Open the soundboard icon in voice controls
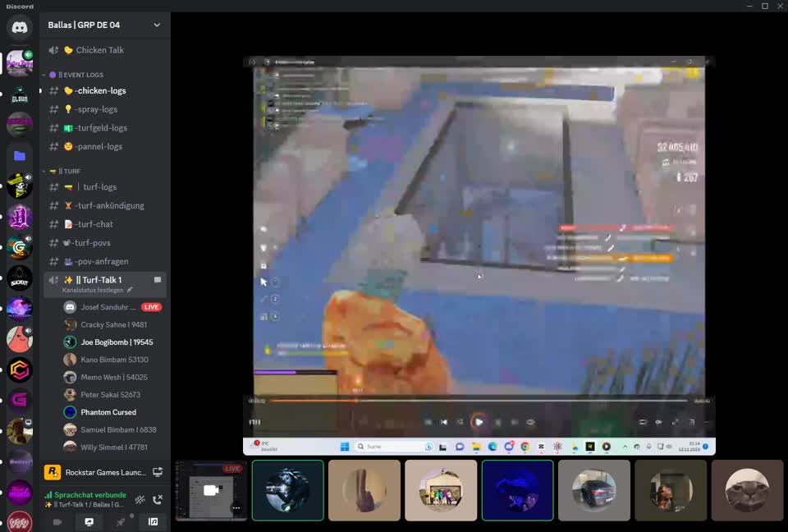Viewport: 788px width, 532px height. 153,521
